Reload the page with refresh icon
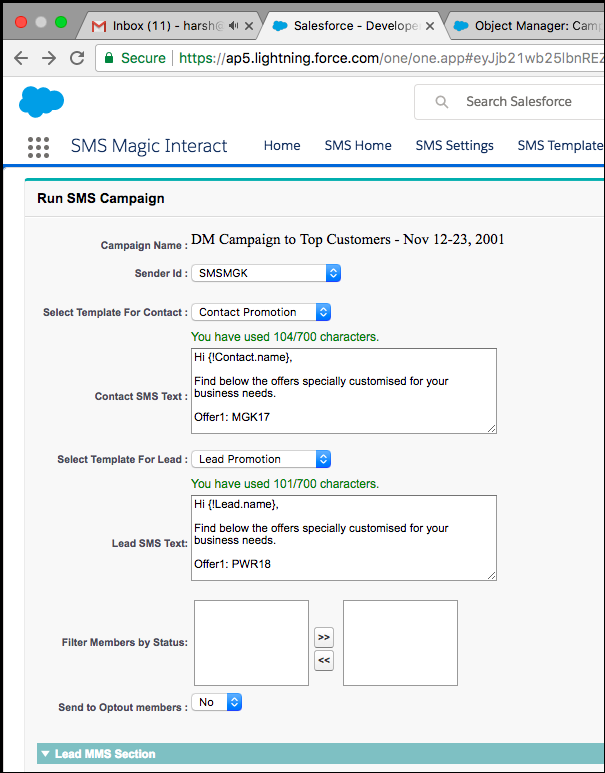This screenshot has height=773, width=605. click(77, 58)
